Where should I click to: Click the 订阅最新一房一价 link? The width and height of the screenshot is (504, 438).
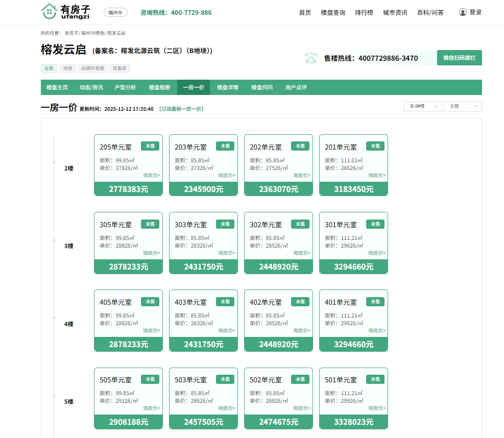(x=181, y=109)
